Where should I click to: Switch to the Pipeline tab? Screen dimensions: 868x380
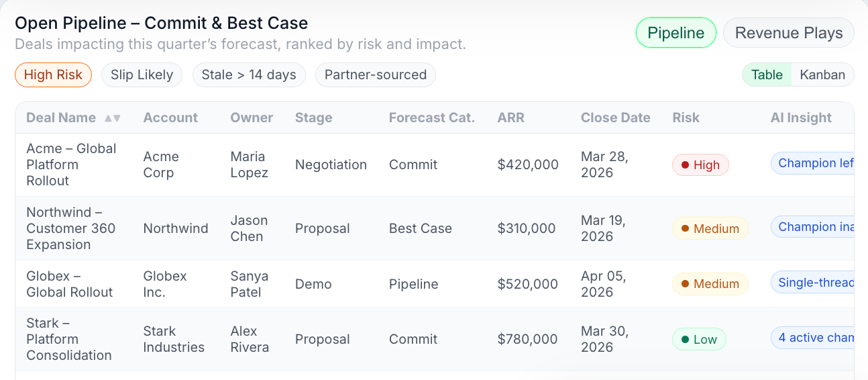(x=675, y=33)
